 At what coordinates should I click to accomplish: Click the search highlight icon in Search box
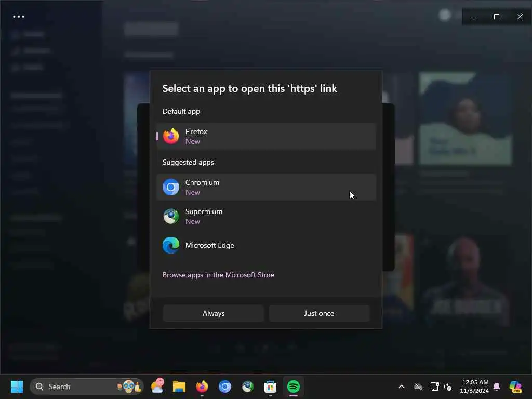(129, 387)
